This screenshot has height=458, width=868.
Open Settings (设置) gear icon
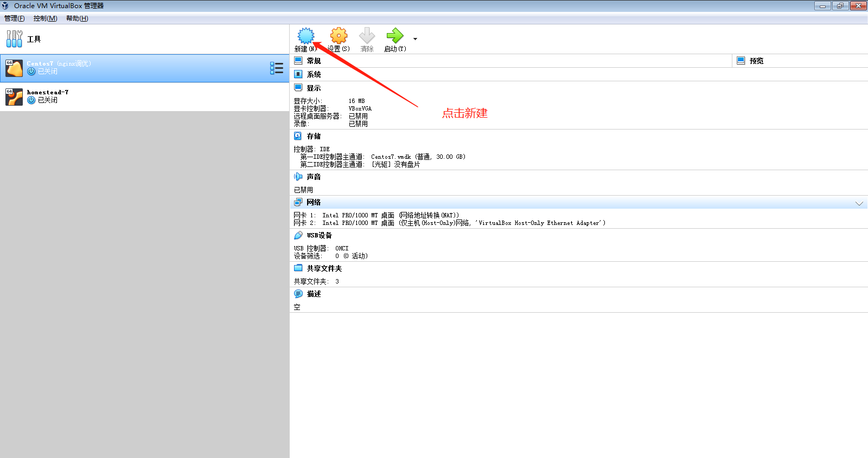point(339,36)
